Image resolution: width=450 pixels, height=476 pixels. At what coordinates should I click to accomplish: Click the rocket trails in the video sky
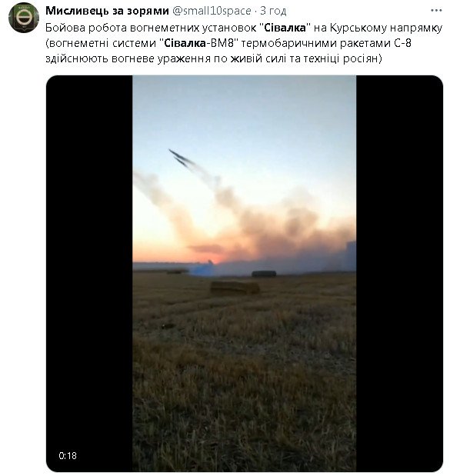[x=182, y=158]
